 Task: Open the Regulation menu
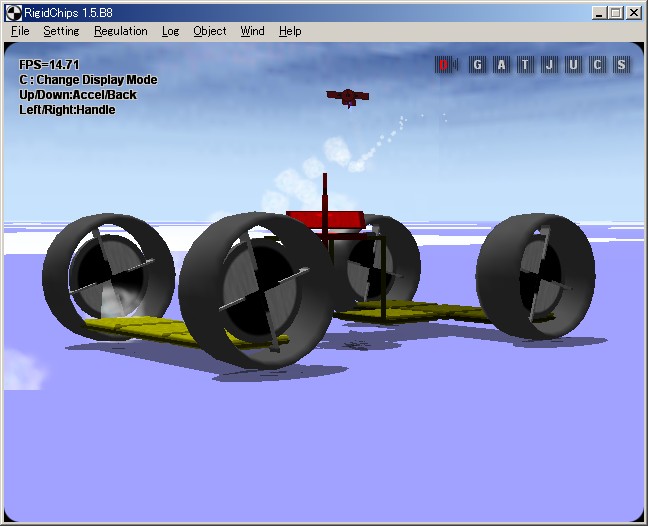click(x=121, y=31)
